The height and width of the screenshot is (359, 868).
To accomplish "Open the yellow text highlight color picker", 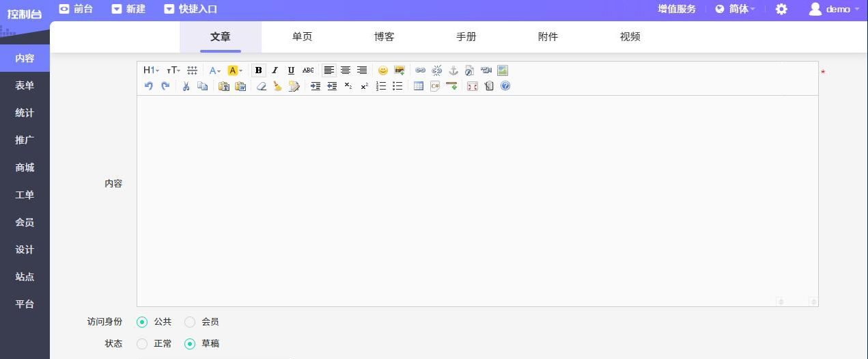I will pyautogui.click(x=235, y=70).
